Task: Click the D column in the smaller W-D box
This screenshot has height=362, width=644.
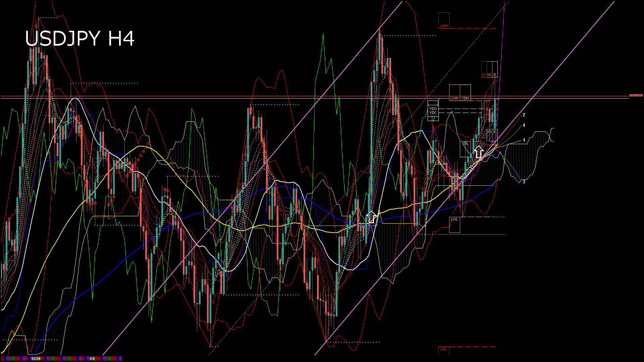Action: coord(494,132)
